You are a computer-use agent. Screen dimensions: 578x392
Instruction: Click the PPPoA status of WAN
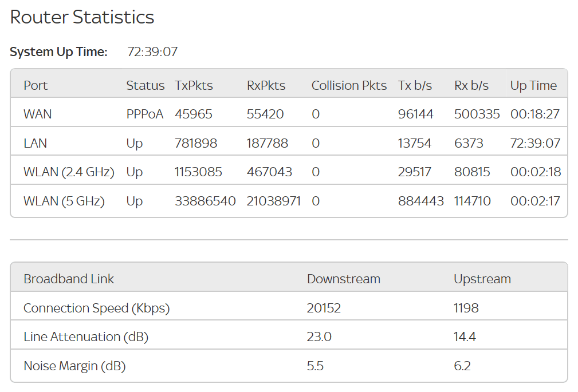click(144, 114)
